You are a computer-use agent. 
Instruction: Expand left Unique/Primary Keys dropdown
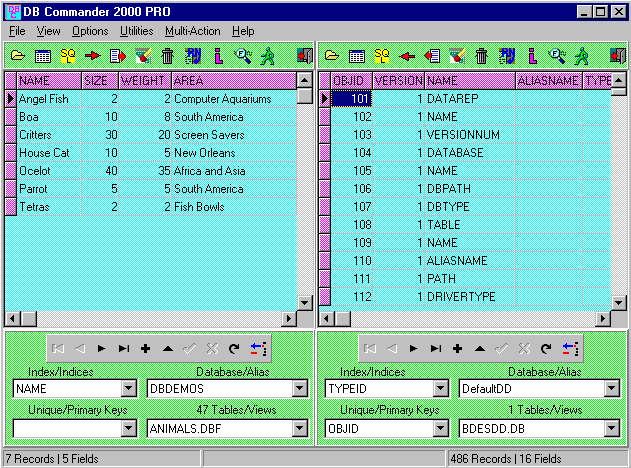[x=129, y=429]
